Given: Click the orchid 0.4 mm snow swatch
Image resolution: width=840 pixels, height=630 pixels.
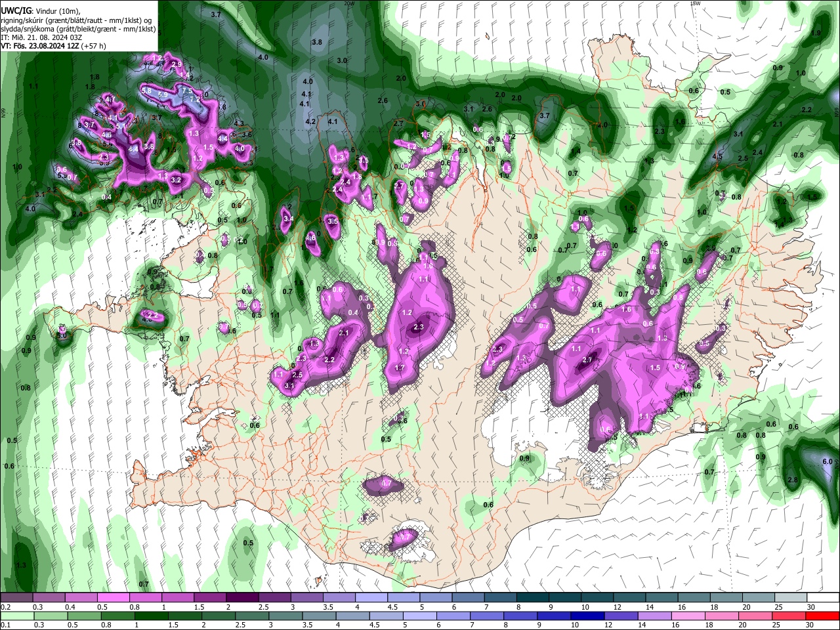Looking at the screenshot, I should [x=81, y=598].
